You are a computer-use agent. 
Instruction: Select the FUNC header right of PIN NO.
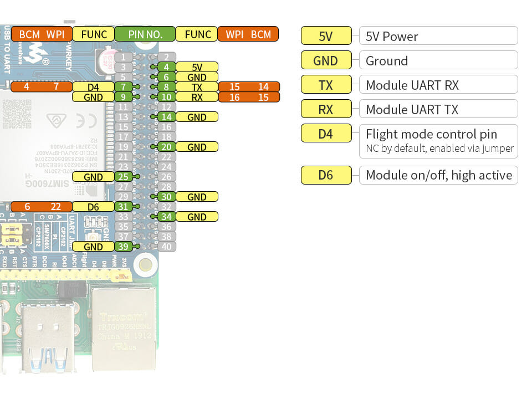pyautogui.click(x=197, y=34)
